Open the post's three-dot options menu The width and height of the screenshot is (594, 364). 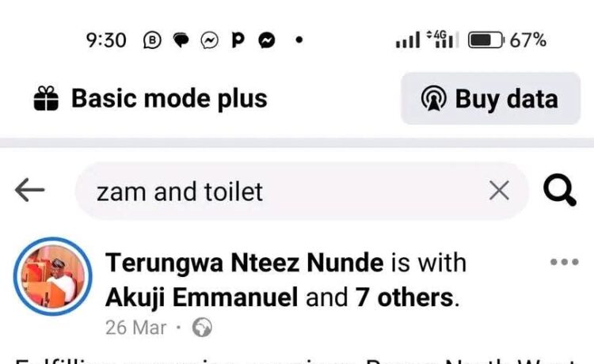[564, 263]
